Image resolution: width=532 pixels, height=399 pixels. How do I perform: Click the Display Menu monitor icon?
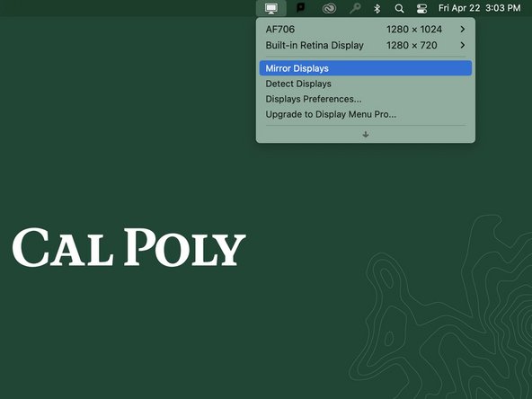271,8
